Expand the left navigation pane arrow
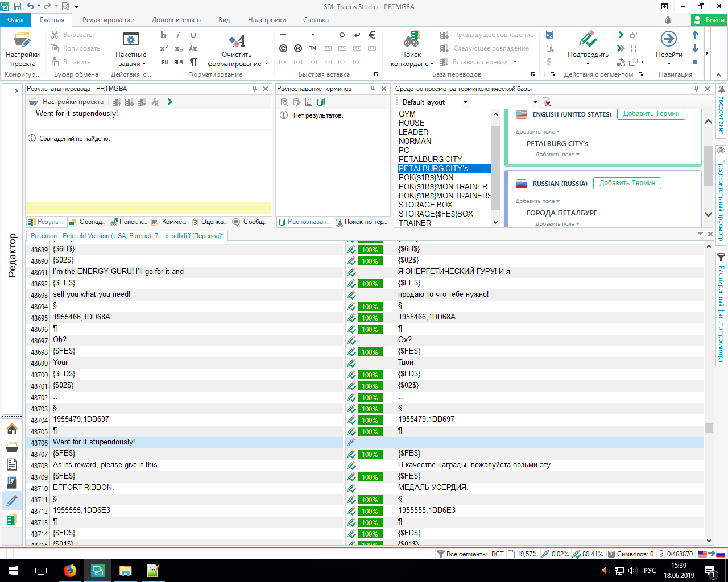 [x=15, y=90]
